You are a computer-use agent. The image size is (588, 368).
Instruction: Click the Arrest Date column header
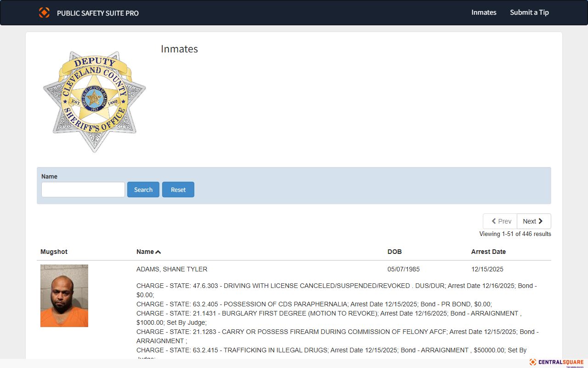(x=488, y=252)
